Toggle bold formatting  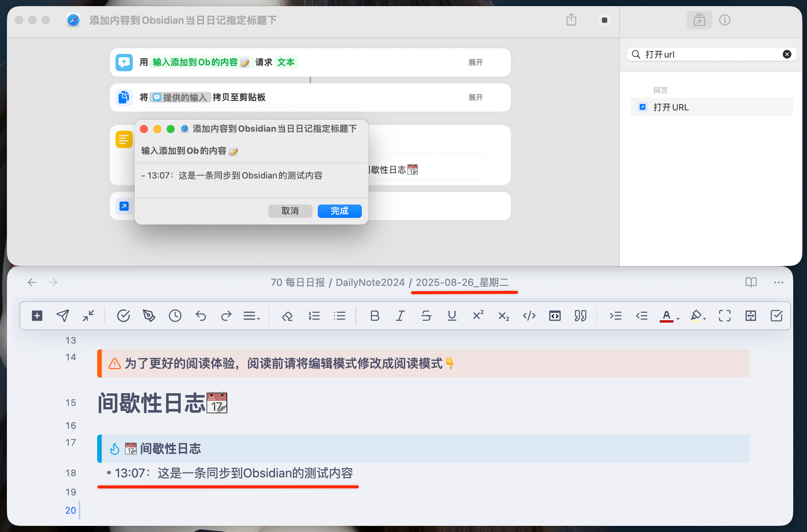pos(375,316)
